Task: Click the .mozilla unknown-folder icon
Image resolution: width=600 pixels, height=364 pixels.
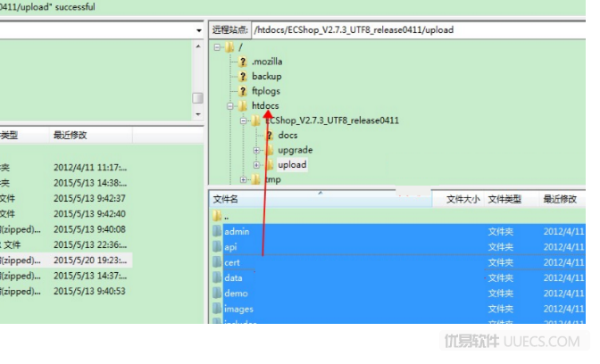Action: tap(243, 62)
